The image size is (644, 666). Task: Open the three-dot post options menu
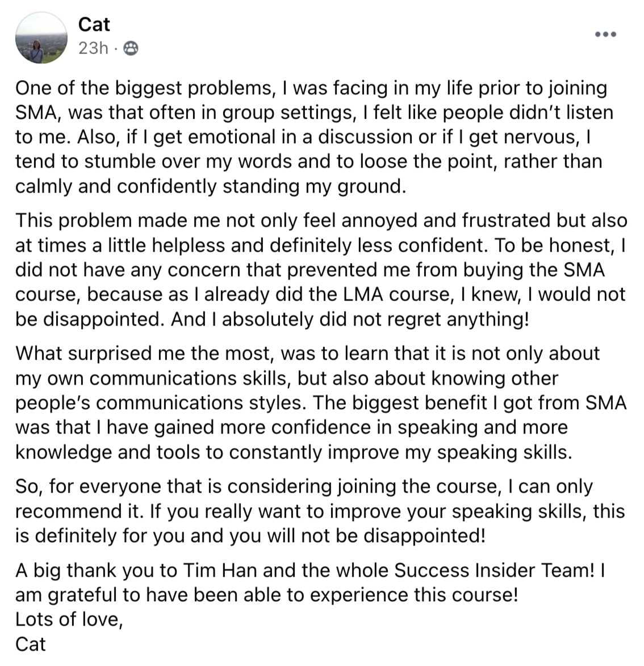tap(605, 35)
